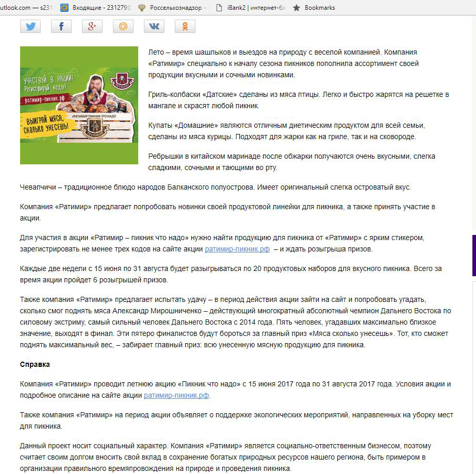Click the paragraph starting with Чевапчичи
The image size is (476, 474).
[x=216, y=187]
